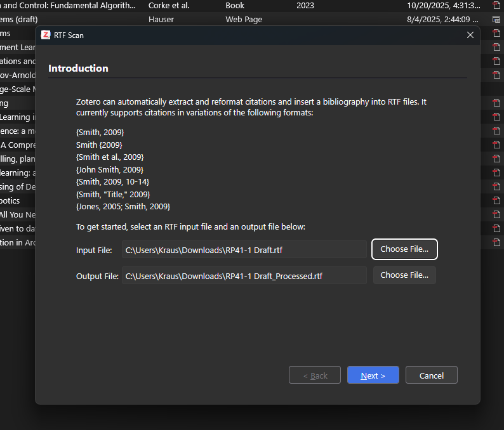Click the Input File path field
This screenshot has width=504, height=430.
(244, 249)
